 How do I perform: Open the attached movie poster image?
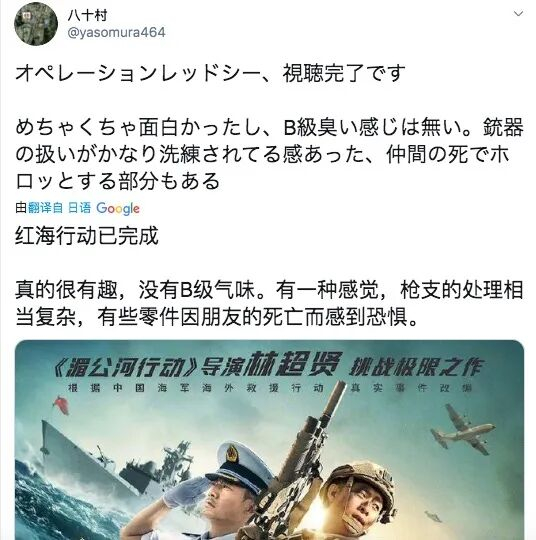pyautogui.click(x=269, y=440)
